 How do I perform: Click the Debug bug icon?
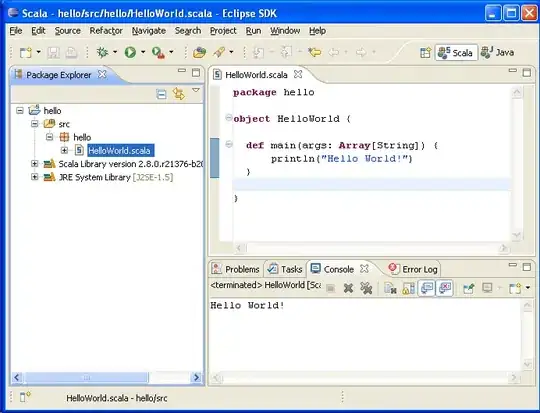[x=102, y=52]
